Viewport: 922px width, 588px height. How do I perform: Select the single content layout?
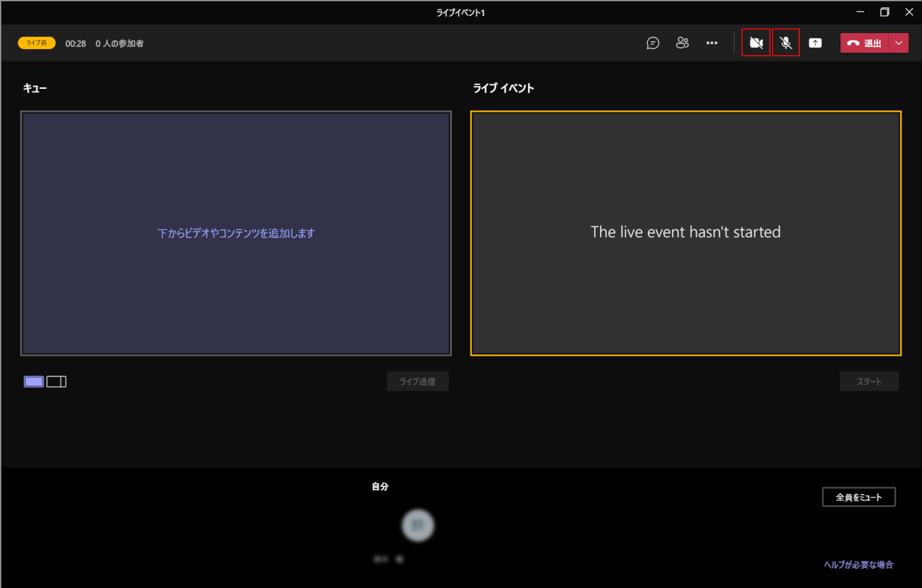tap(34, 381)
